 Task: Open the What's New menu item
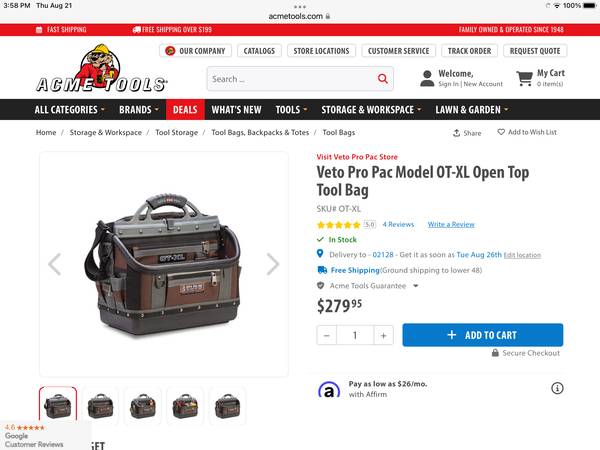tap(236, 110)
